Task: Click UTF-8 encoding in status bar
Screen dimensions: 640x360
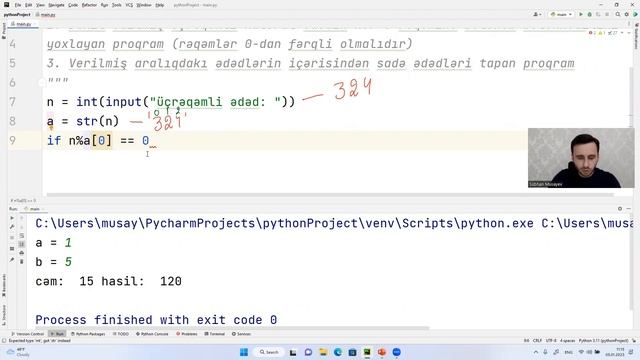Action: [x=551, y=340]
